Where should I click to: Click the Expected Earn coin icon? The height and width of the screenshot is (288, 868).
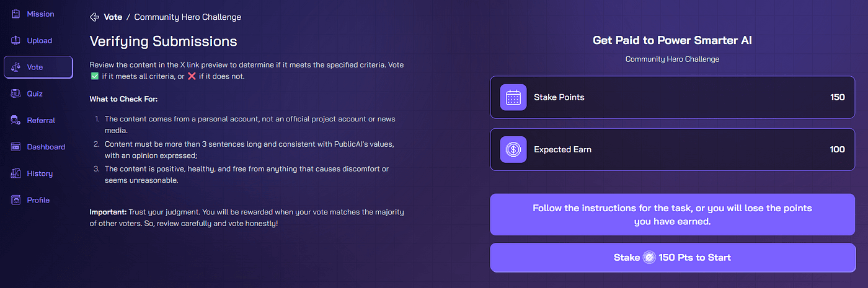pos(513,149)
